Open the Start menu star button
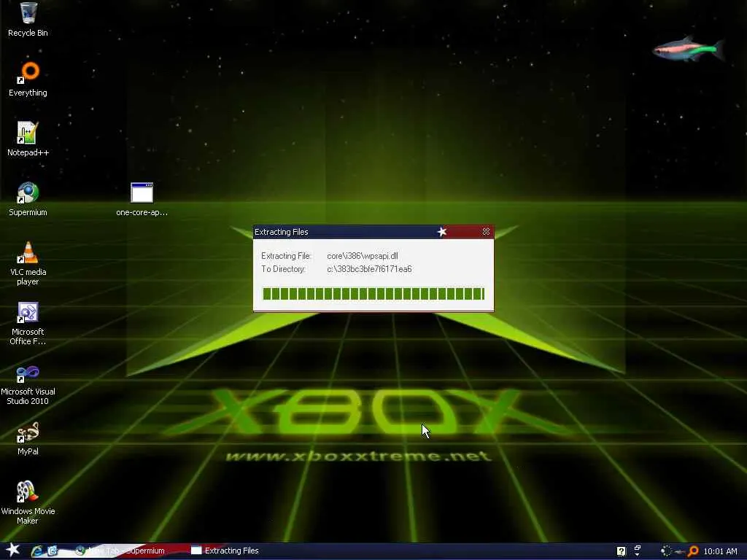This screenshot has height=560, width=747. [x=12, y=551]
